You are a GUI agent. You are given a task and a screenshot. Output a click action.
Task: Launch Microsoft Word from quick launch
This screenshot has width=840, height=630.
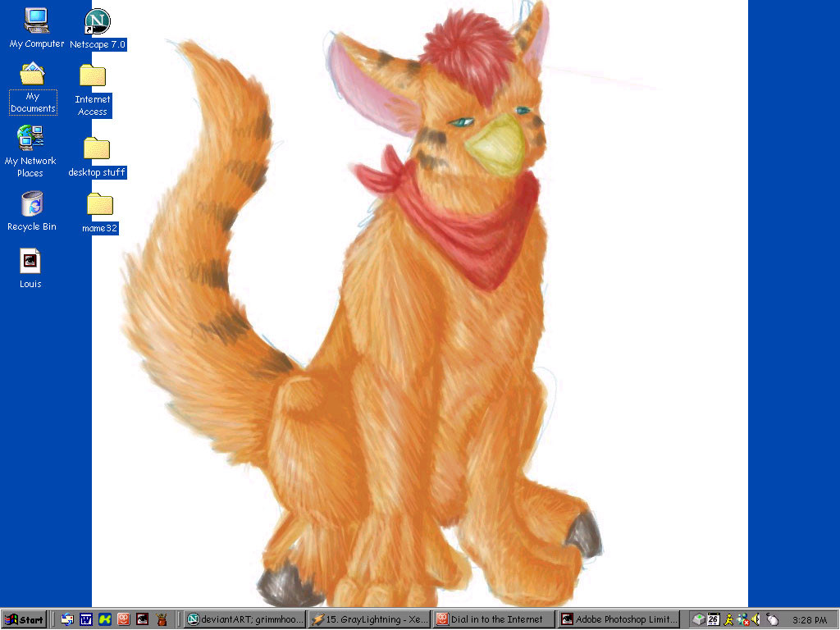tap(85, 620)
